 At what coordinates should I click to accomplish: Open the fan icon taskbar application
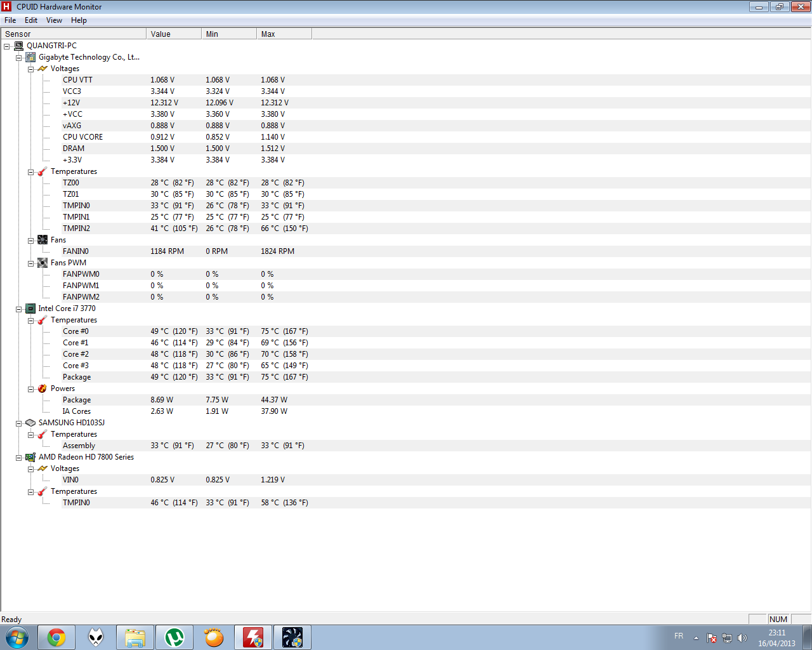click(292, 637)
